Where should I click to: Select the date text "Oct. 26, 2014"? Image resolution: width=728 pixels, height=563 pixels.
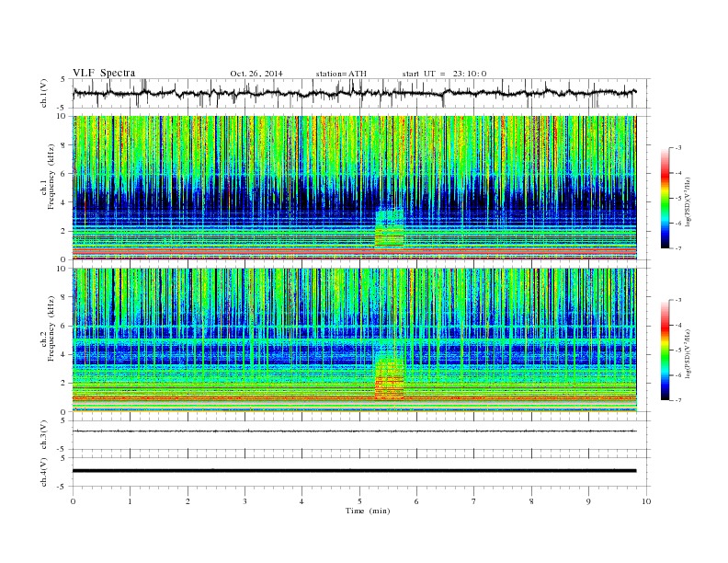click(x=256, y=74)
